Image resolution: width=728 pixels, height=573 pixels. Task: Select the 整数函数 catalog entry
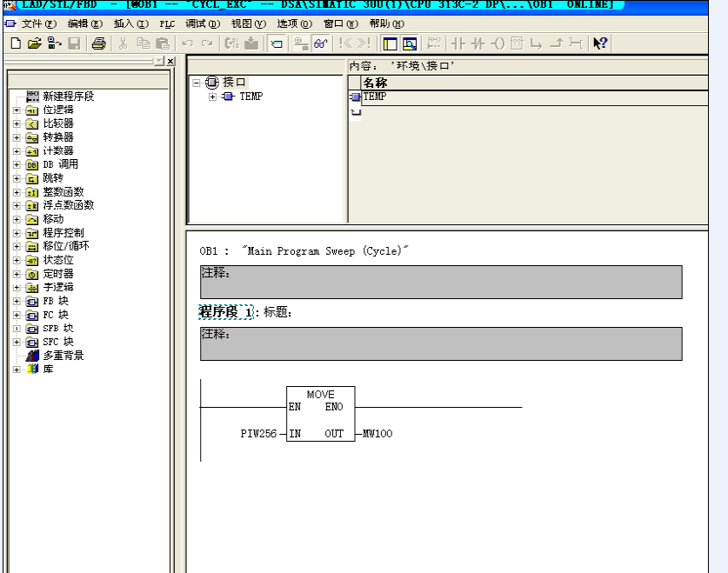point(63,192)
